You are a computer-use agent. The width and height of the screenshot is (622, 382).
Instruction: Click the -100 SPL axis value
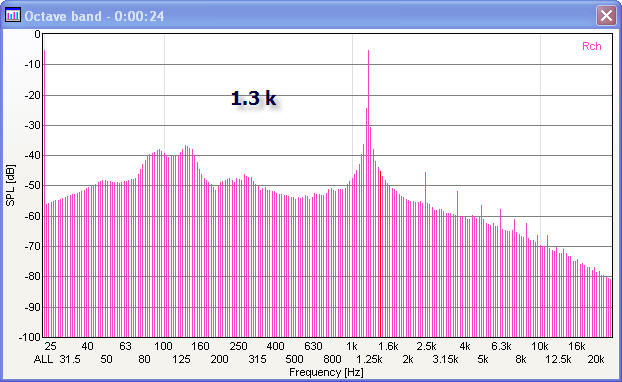pos(30,337)
